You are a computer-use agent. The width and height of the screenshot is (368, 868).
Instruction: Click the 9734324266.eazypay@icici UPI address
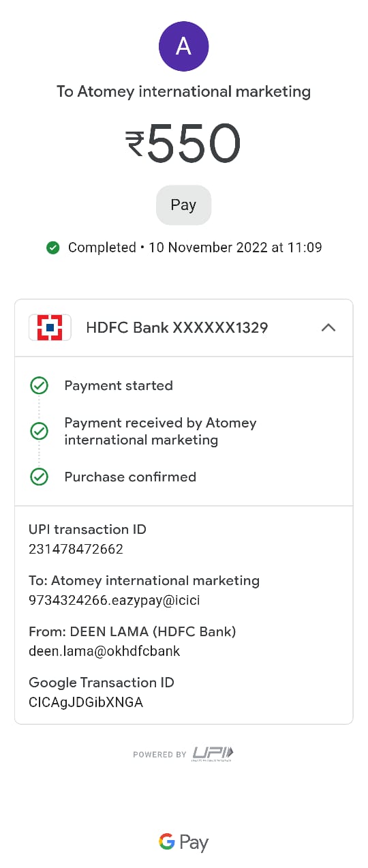point(114,601)
